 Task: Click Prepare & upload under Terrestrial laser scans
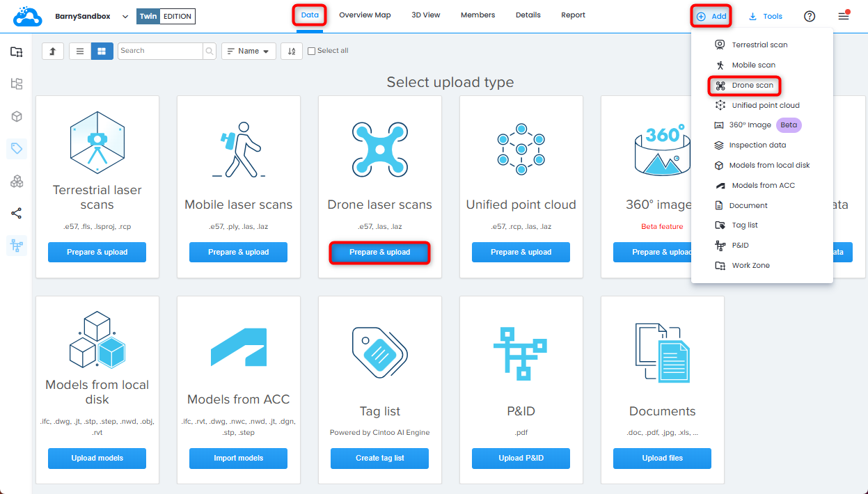click(x=97, y=253)
